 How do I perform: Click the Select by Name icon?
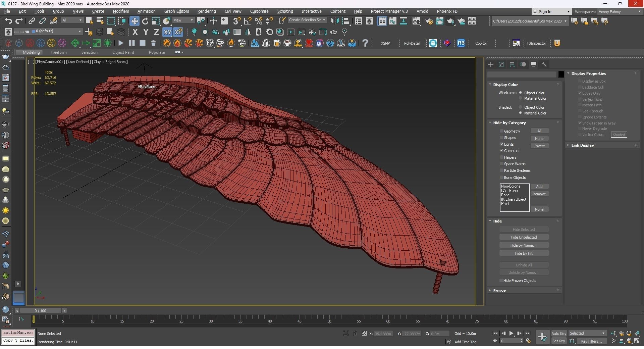click(x=100, y=21)
